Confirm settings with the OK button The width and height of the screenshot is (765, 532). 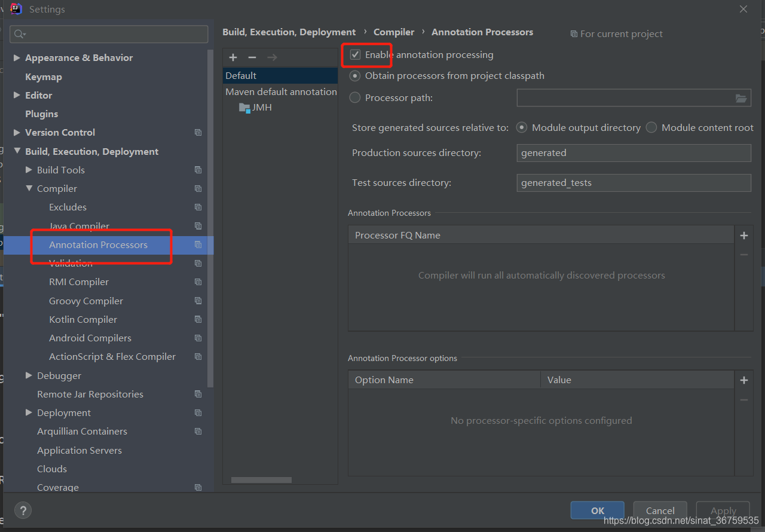click(598, 510)
